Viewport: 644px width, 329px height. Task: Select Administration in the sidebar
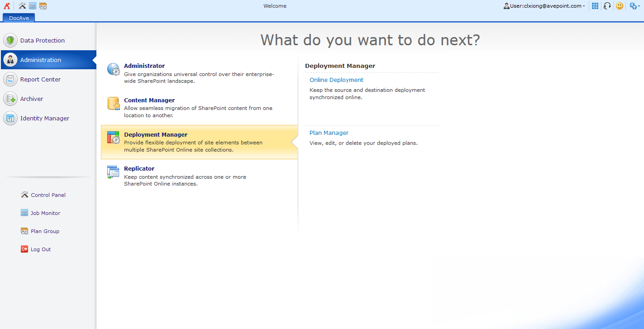[x=48, y=60]
